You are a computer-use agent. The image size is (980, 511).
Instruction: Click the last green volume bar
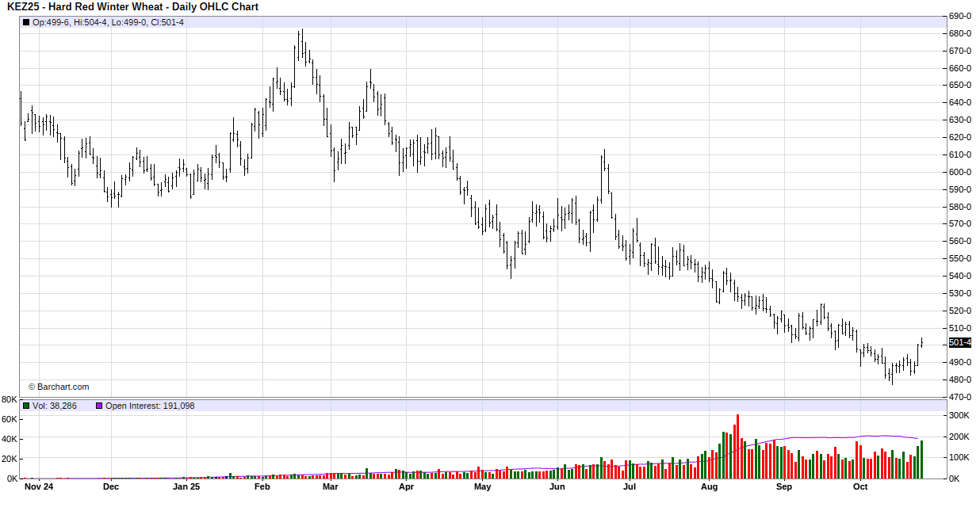tap(921, 460)
